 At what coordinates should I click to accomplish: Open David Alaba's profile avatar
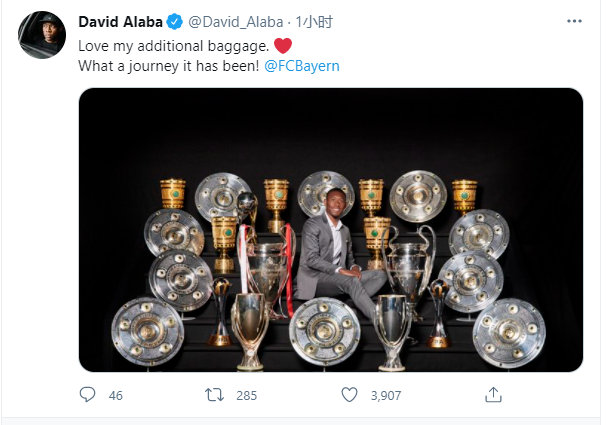point(41,38)
